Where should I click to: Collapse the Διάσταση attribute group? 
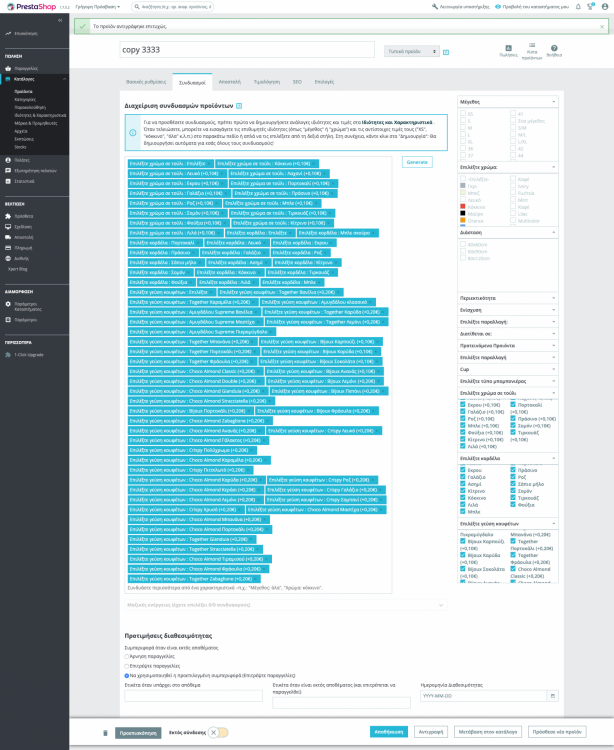[x=508, y=232]
